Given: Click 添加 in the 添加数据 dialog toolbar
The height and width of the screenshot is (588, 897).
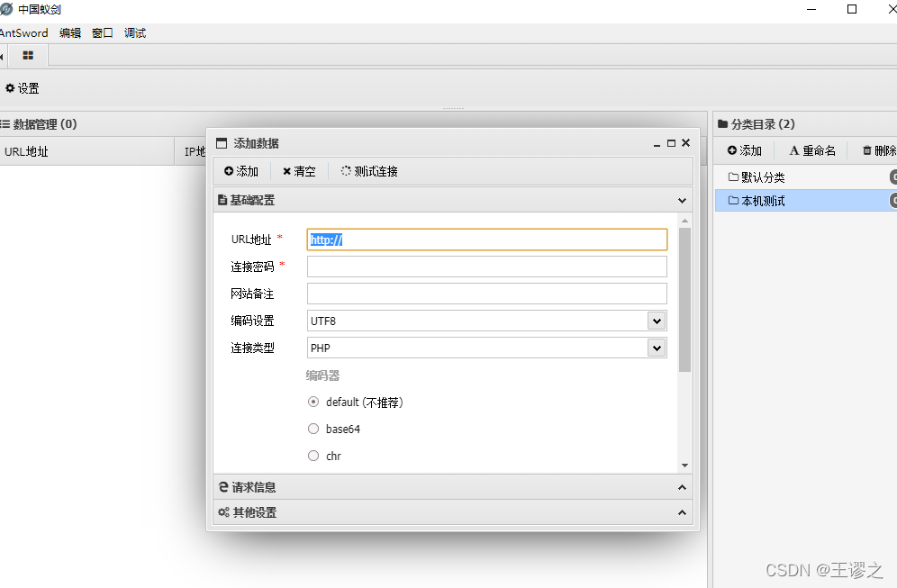Looking at the screenshot, I should [x=241, y=171].
